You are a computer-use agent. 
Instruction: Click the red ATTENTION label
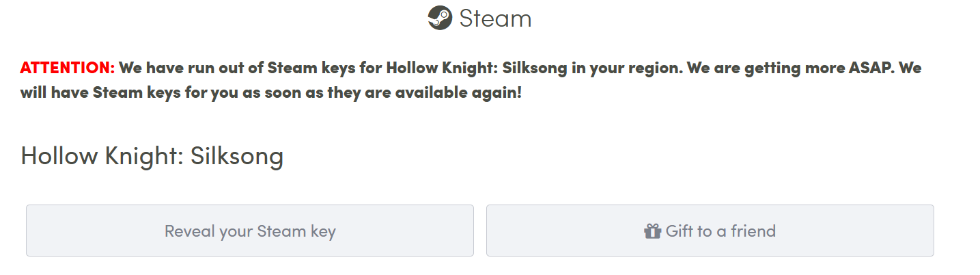point(68,68)
